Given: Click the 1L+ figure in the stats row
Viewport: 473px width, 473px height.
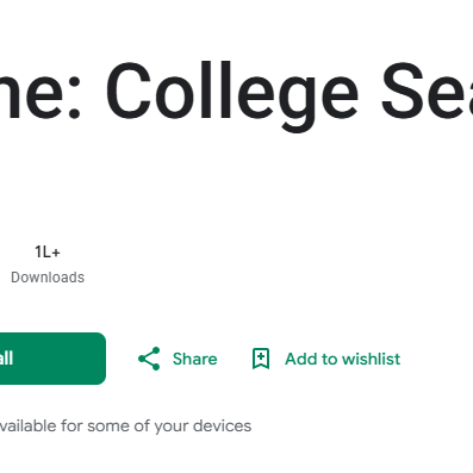Looking at the screenshot, I should tap(47, 252).
